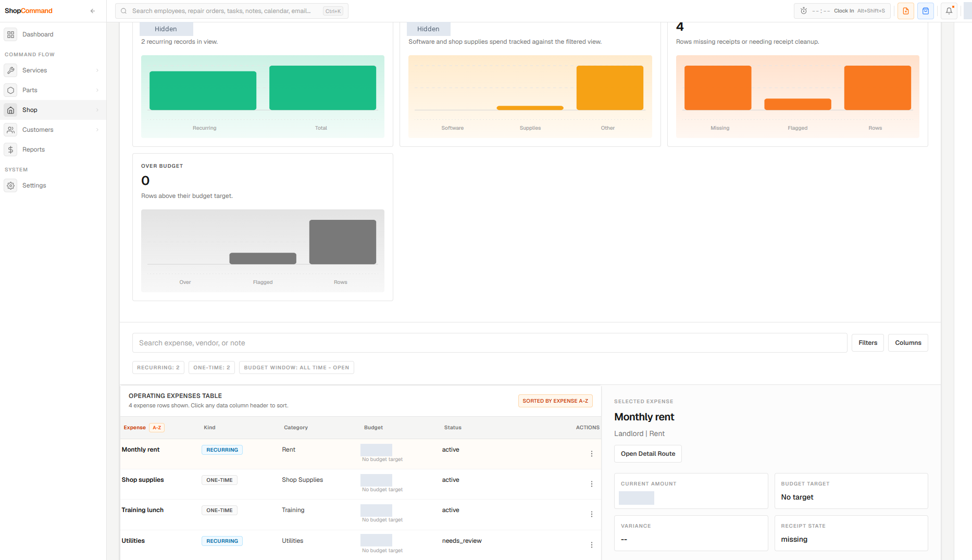Click the blue calendar icon in top bar

(x=926, y=11)
